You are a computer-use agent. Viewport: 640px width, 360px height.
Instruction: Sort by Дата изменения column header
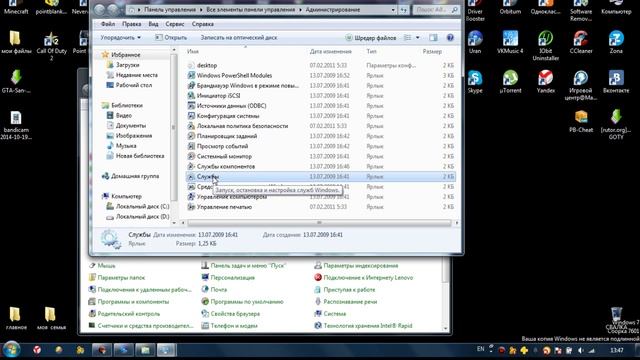point(331,51)
